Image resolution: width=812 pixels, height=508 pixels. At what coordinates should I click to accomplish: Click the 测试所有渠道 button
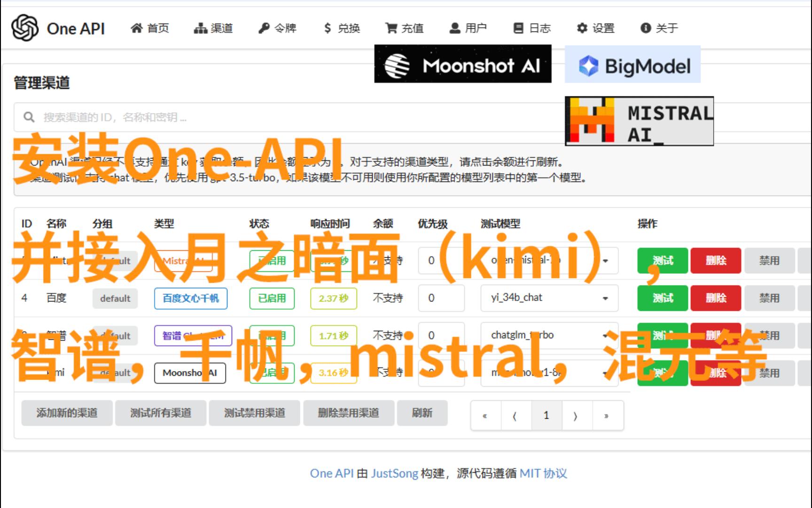[x=161, y=413]
